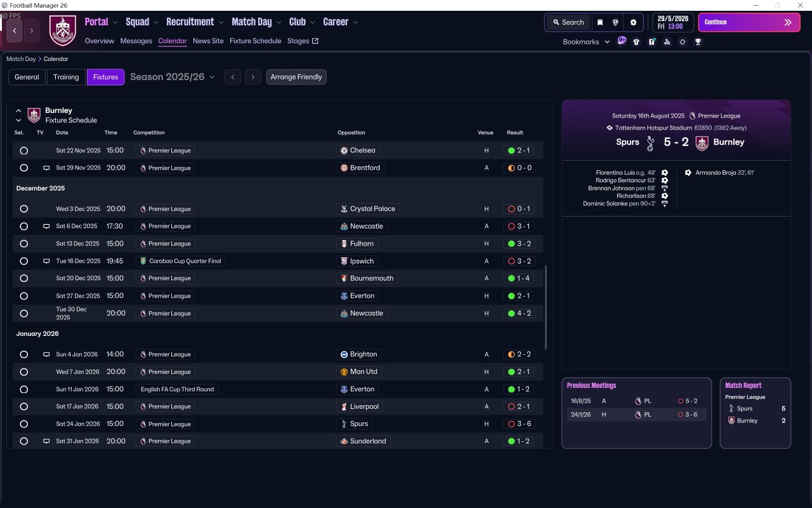This screenshot has height=508, width=812.
Task: Click the Ipswich club badge icon
Action: click(x=344, y=261)
